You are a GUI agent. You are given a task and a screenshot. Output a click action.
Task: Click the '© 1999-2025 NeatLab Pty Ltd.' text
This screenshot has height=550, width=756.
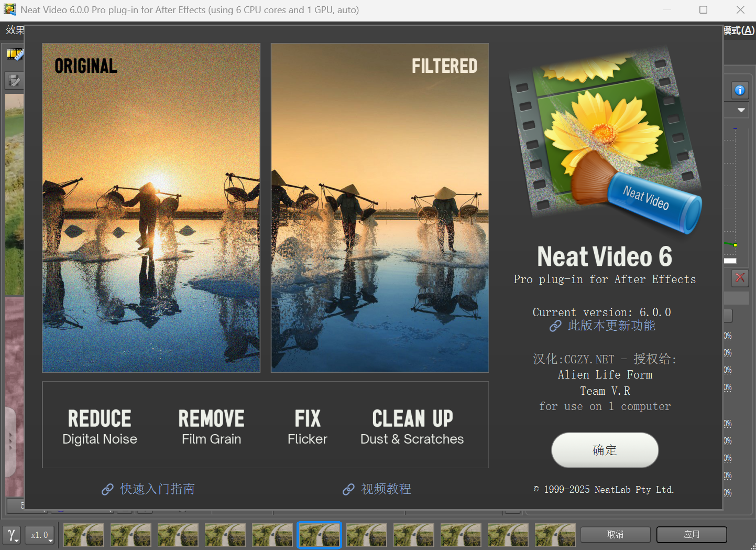pyautogui.click(x=604, y=489)
